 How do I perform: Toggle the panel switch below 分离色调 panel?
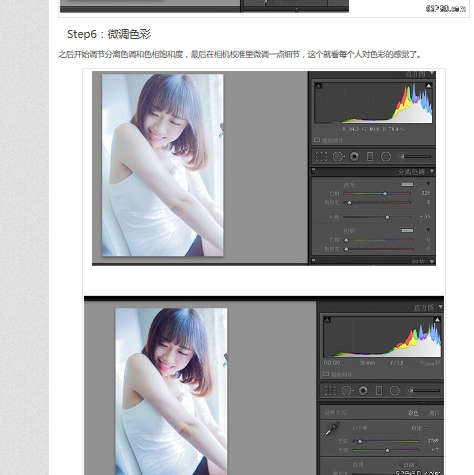[x=313, y=260]
